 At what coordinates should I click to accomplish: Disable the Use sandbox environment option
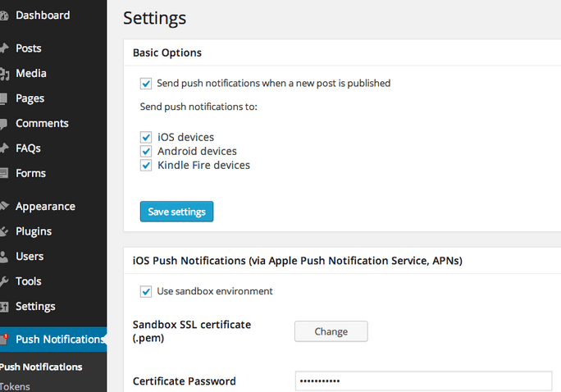point(146,291)
